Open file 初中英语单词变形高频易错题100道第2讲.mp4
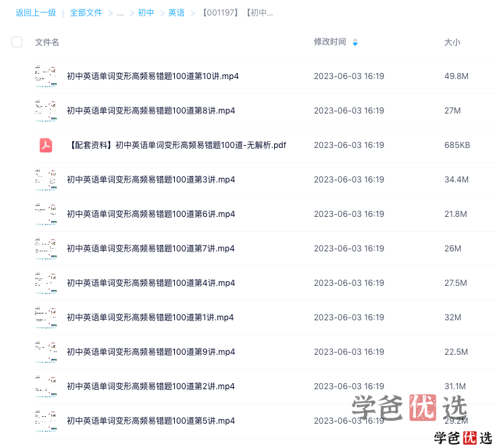The image size is (497, 448). click(151, 387)
